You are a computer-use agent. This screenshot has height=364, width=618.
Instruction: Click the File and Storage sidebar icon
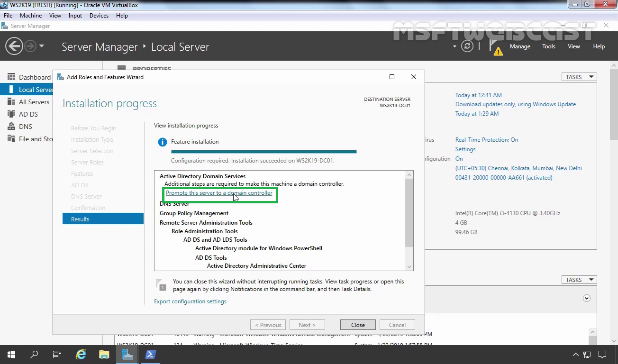(11, 139)
